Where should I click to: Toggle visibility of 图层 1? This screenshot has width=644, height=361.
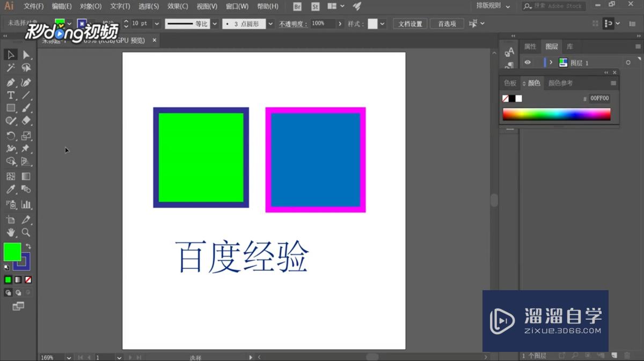point(528,62)
